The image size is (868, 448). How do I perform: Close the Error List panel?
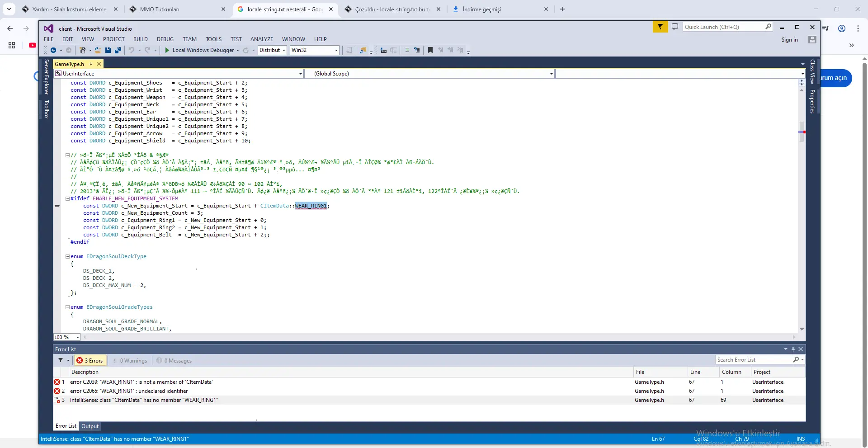[x=801, y=349]
